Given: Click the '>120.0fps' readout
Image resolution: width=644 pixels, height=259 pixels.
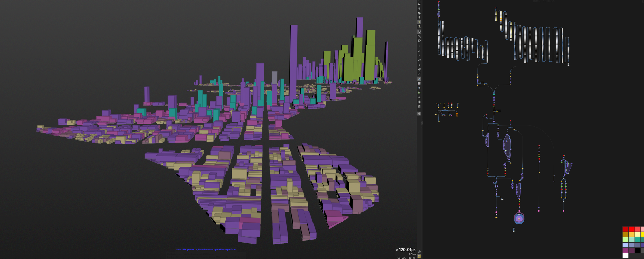Looking at the screenshot, I should (405, 250).
